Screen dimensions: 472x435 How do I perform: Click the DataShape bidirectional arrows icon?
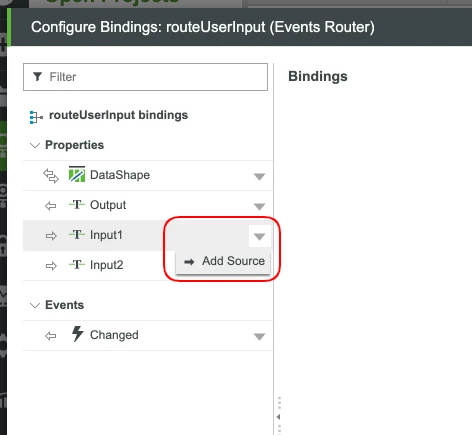51,176
